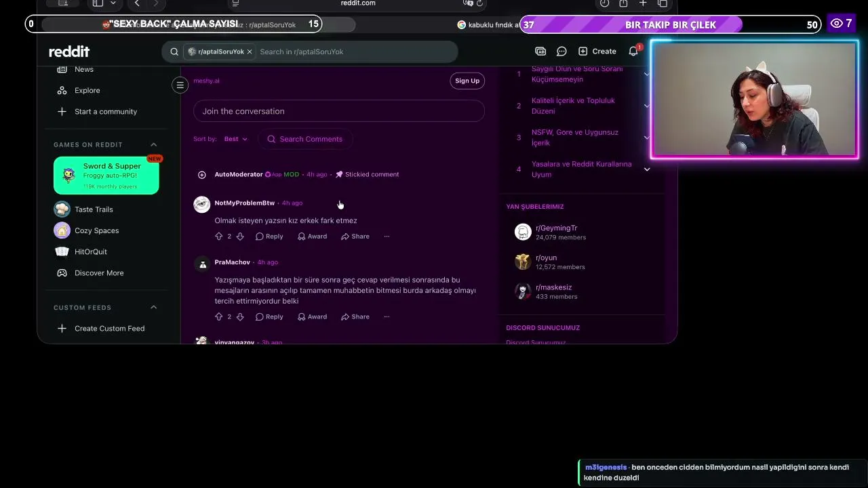Toggle the sidebar collapse hamburger button

point(180,85)
